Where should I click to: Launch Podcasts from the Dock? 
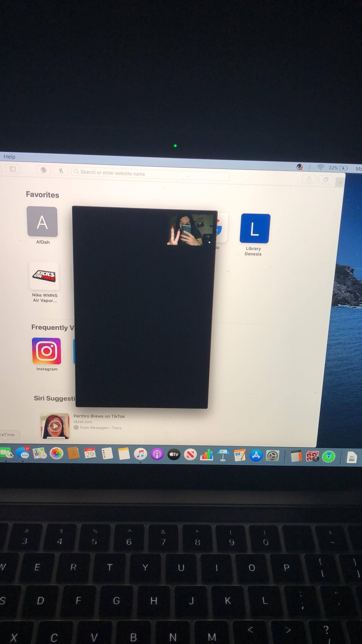pyautogui.click(x=157, y=454)
